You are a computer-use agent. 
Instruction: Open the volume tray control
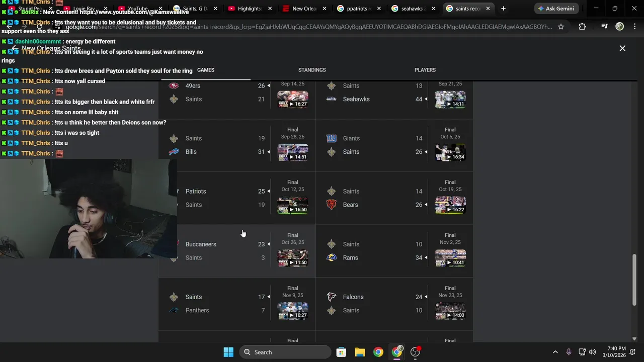(592, 352)
